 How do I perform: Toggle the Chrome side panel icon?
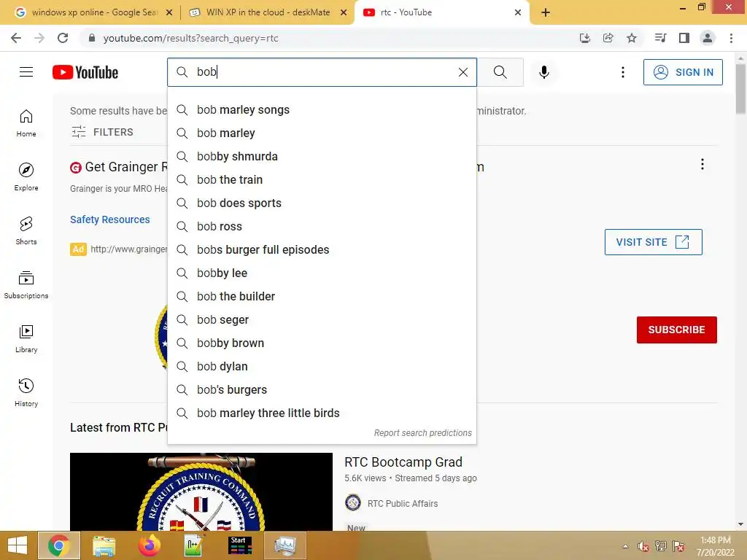pos(684,38)
